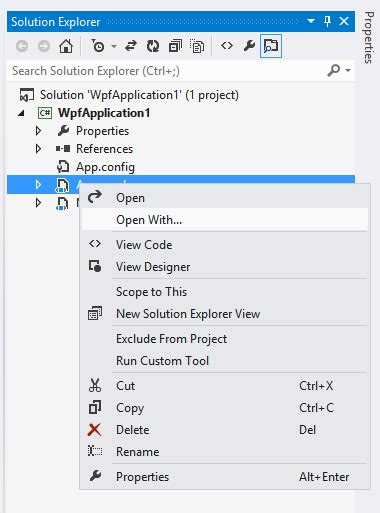Open Pending Changes Filter clock icon
The width and height of the screenshot is (380, 513).
tap(98, 46)
